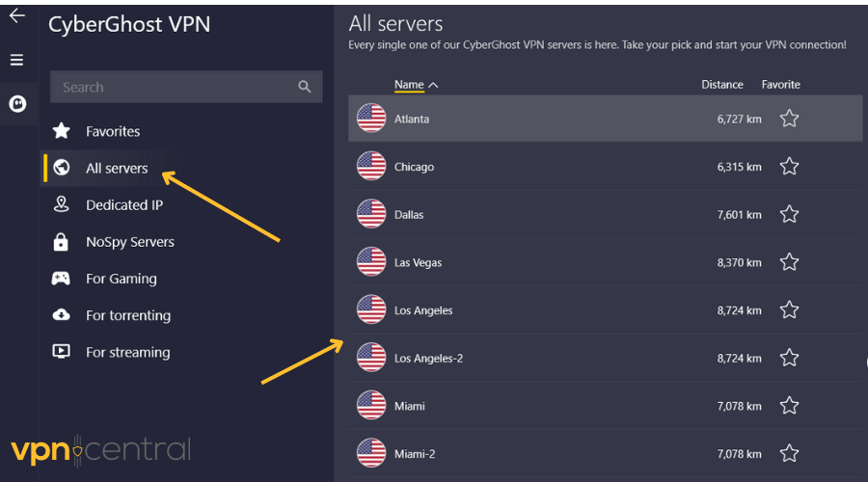Select the Chicago server
The width and height of the screenshot is (868, 482).
click(605, 167)
